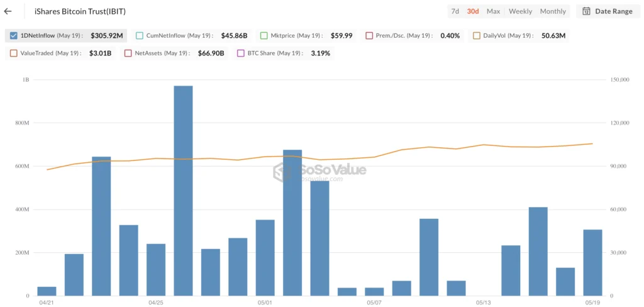Select the 30d range tab
The image size is (644, 307).
473,11
